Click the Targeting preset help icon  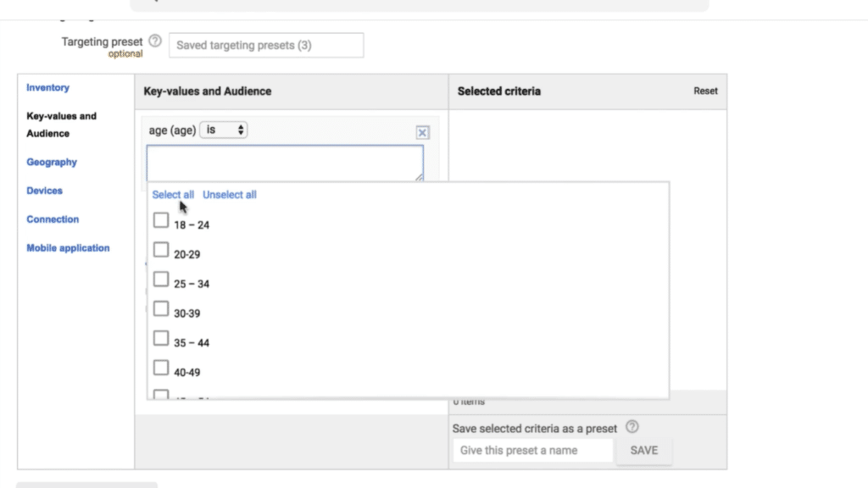[154, 40]
